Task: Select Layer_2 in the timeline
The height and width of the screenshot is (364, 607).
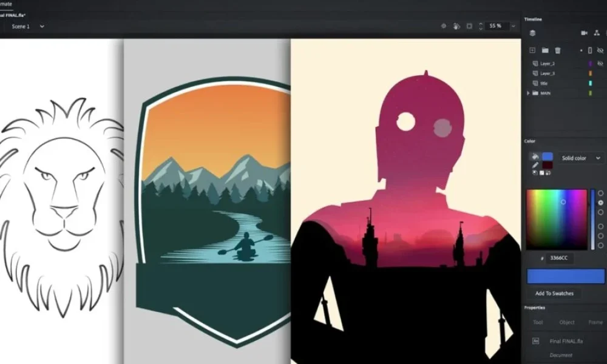Action: pyautogui.click(x=548, y=64)
